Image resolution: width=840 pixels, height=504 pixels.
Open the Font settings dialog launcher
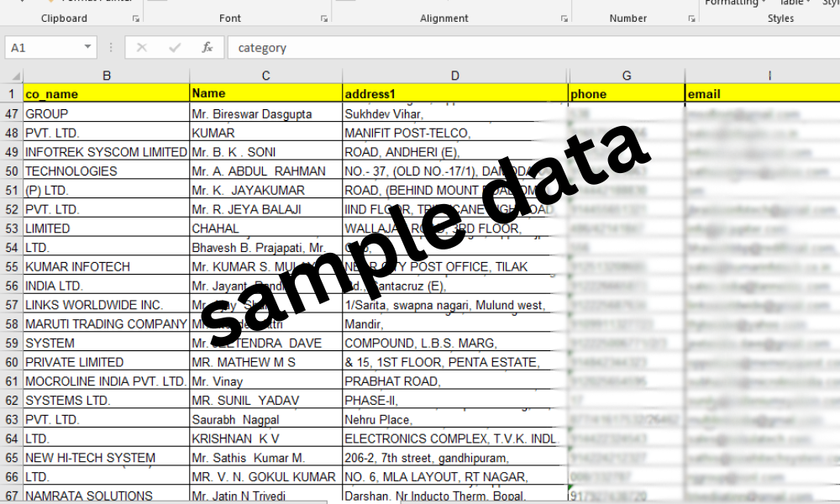pos(324,18)
